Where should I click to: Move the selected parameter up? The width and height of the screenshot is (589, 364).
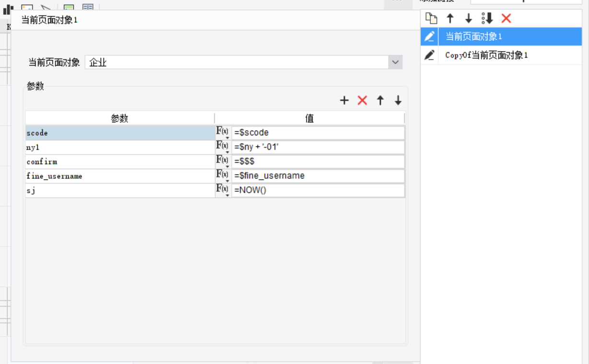[380, 100]
